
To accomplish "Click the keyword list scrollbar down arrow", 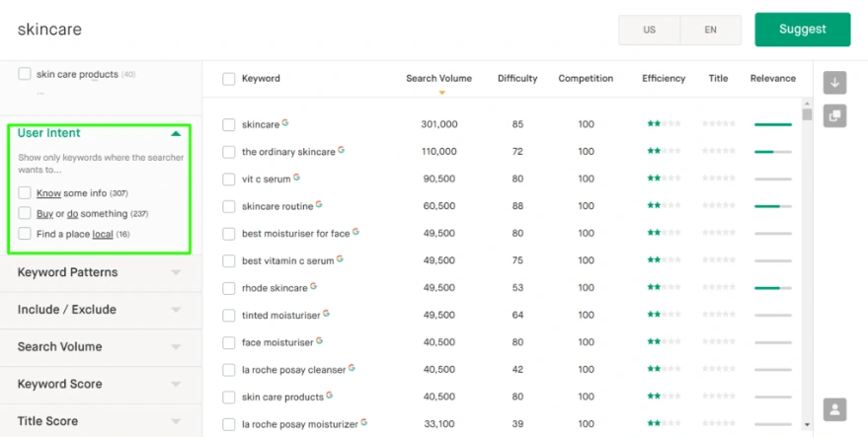I will coord(807,425).
